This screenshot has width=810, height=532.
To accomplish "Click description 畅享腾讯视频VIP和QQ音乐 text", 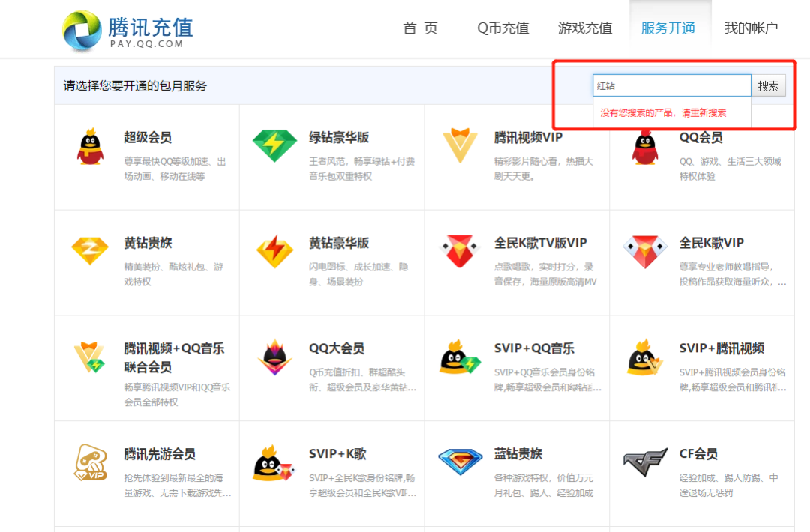I will [x=177, y=394].
